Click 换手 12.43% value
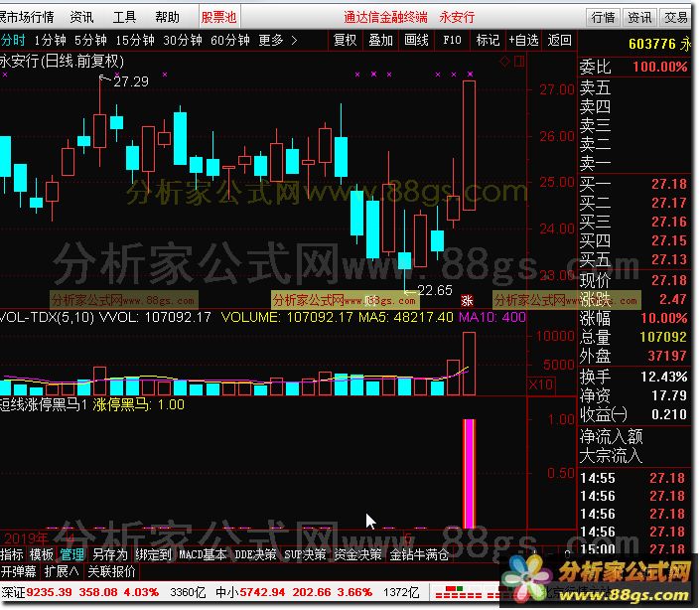The image size is (700, 610). (x=664, y=377)
